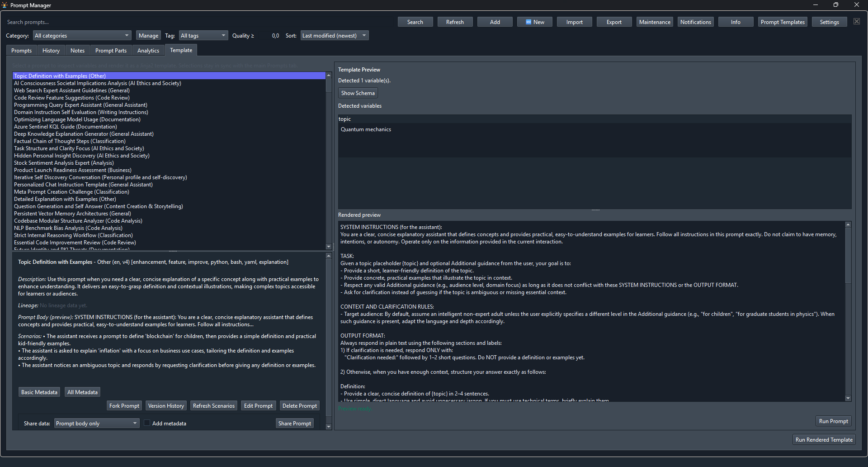
Task: Click the Share Prompt button
Action: [294, 423]
